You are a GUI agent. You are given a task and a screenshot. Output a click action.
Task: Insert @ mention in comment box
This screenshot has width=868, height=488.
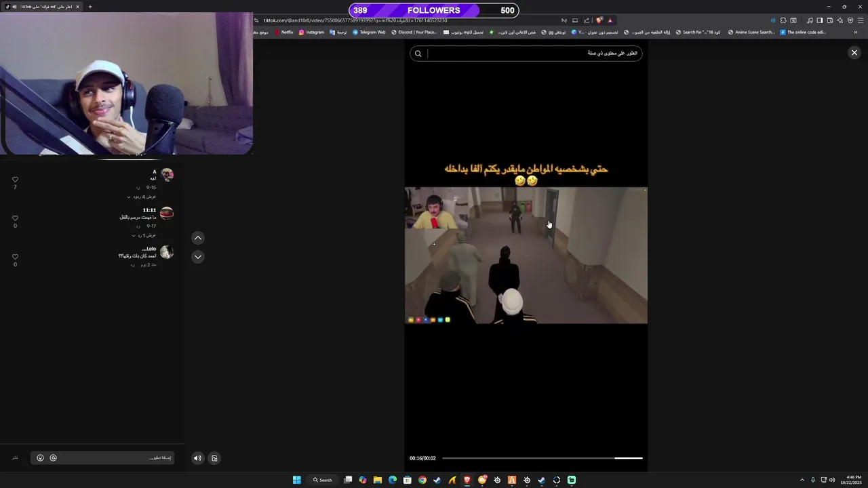coord(53,458)
